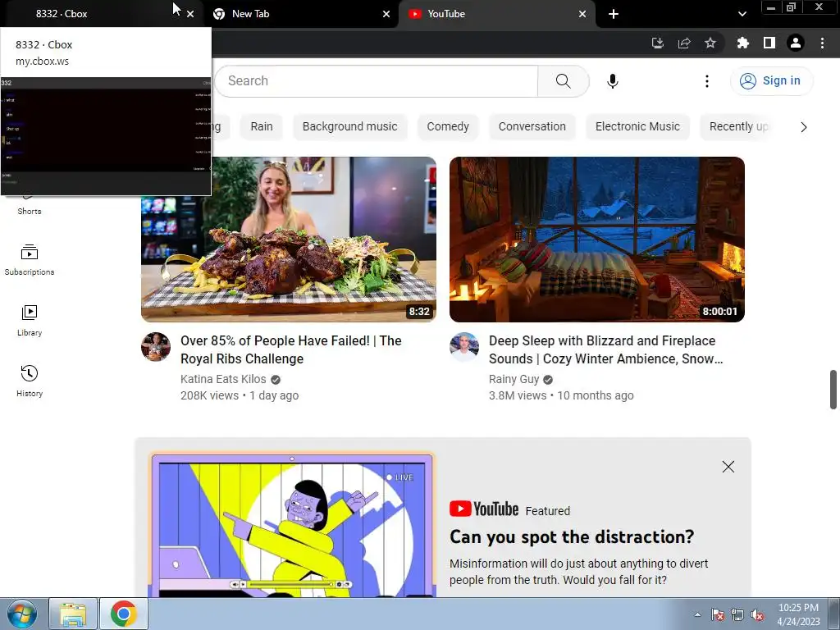Close the 8332 Cbox tab
This screenshot has width=840, height=630.
coord(190,14)
